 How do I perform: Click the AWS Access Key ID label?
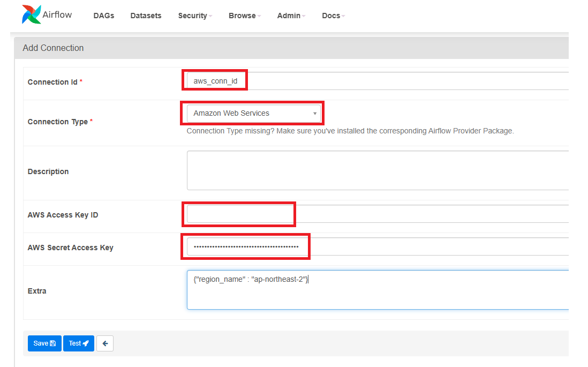click(63, 215)
